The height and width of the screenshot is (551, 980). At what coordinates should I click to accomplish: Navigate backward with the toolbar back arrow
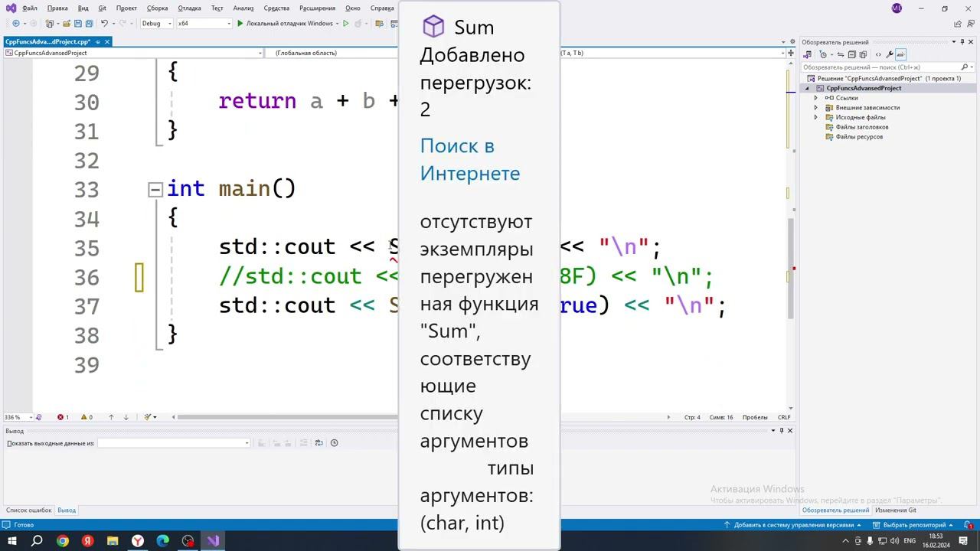coord(15,24)
